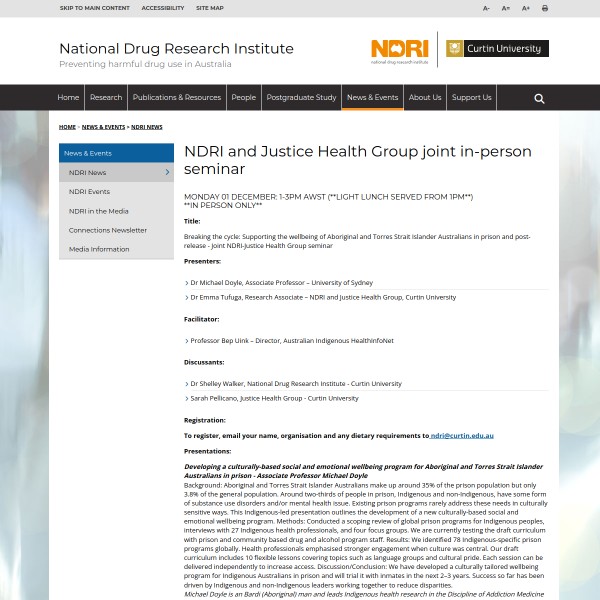This screenshot has width=600, height=600.
Task: Open search with the magnifying glass icon
Action: (x=539, y=98)
